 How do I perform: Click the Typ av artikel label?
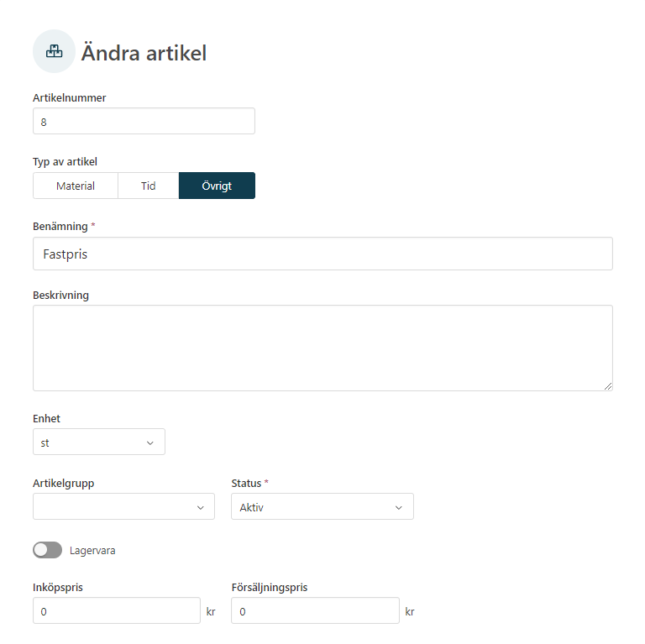pos(65,161)
